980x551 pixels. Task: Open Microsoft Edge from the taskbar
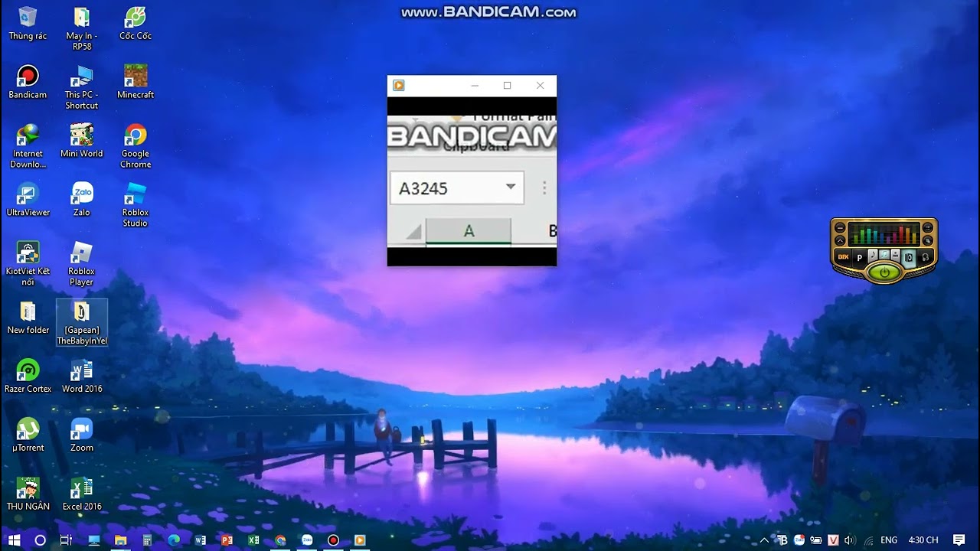tap(174, 540)
